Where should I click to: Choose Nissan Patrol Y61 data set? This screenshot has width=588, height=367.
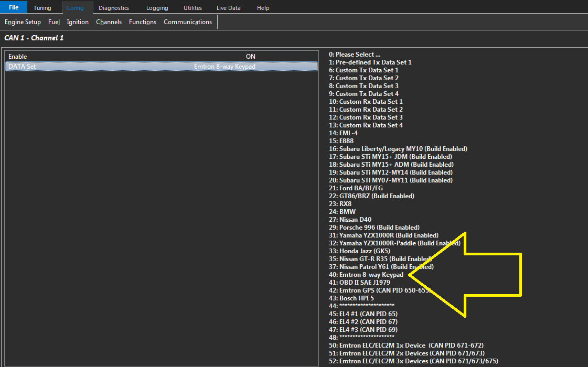pos(381,267)
